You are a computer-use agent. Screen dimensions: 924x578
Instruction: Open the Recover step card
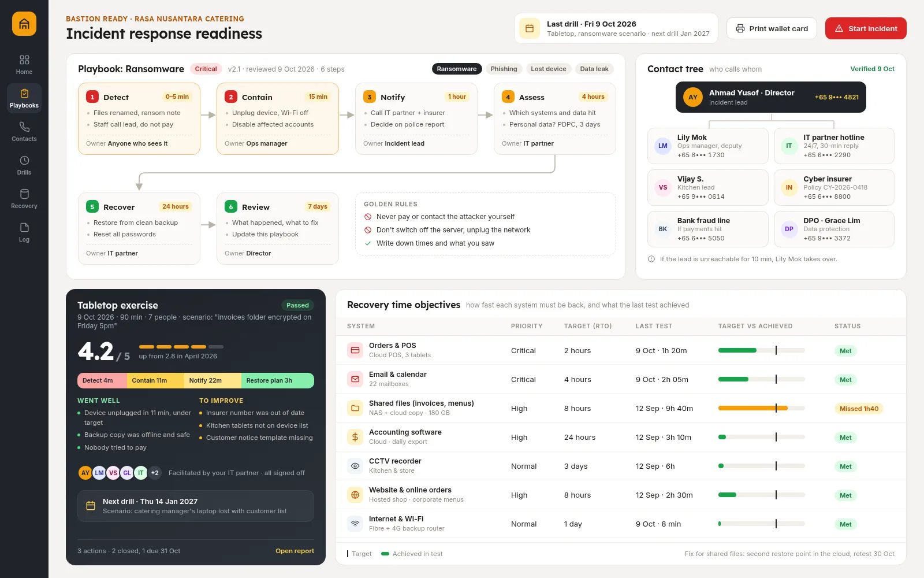pos(139,228)
